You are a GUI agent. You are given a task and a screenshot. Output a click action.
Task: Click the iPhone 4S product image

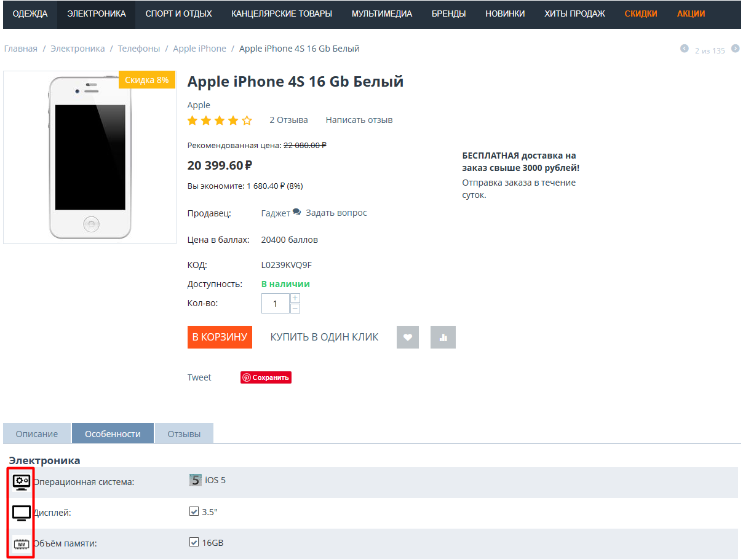(x=90, y=157)
